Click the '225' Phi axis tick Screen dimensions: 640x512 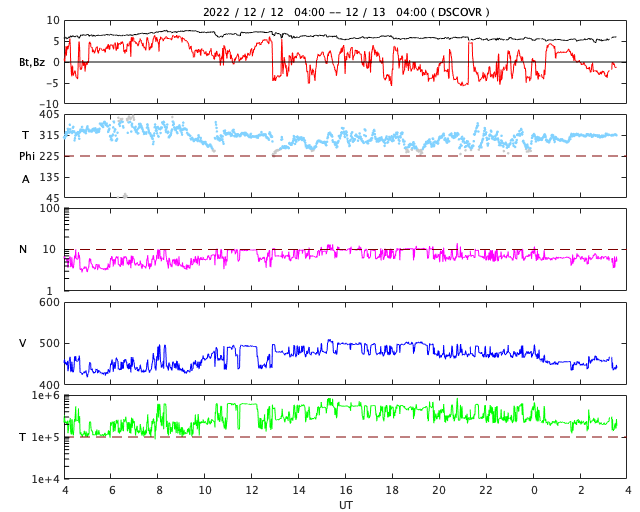pyautogui.click(x=49, y=156)
